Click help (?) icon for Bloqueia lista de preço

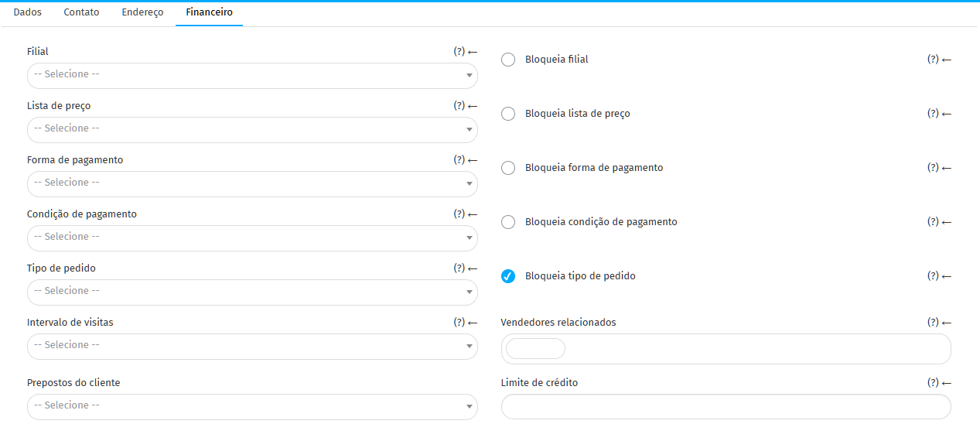[933, 114]
